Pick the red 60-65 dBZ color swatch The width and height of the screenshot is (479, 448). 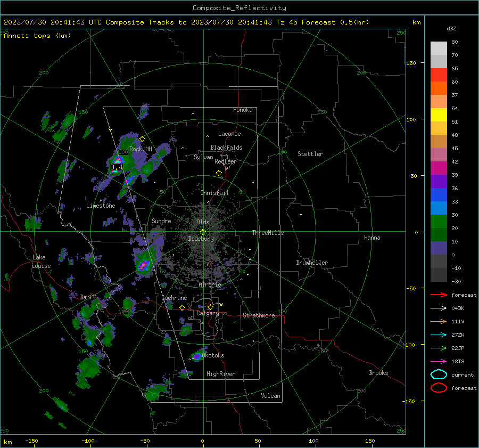[439, 75]
